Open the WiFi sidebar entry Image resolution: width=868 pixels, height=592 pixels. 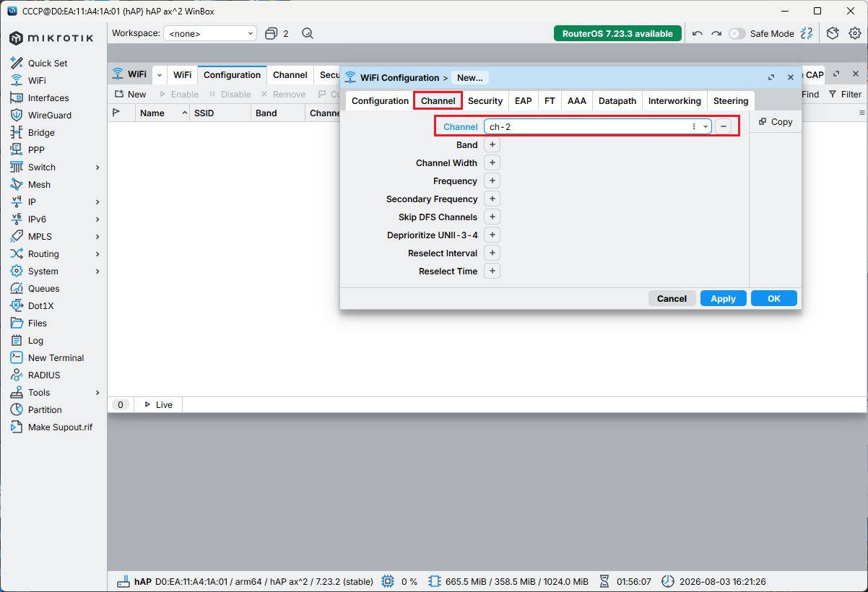pos(37,81)
